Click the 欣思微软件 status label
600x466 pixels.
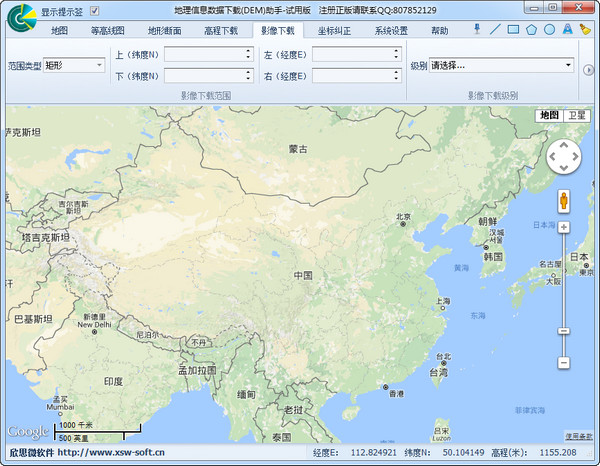click(32, 453)
